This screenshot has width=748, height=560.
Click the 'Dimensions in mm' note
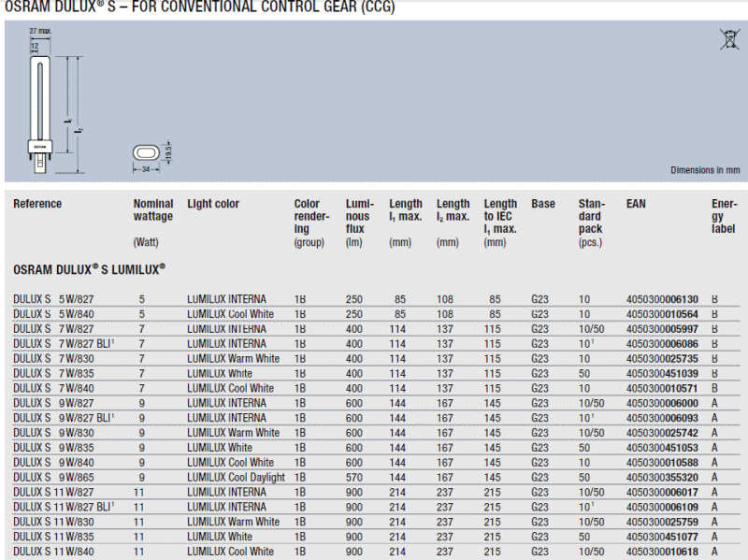[705, 170]
